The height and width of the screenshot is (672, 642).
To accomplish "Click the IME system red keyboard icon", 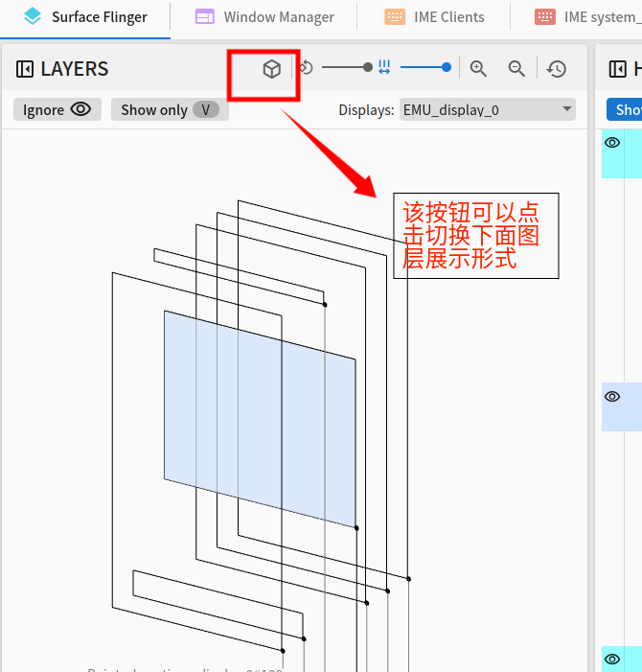I will pos(545,16).
